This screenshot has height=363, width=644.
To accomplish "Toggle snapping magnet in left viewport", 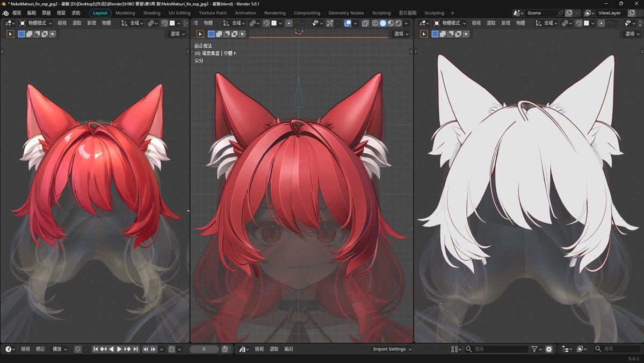I will coord(164,23).
